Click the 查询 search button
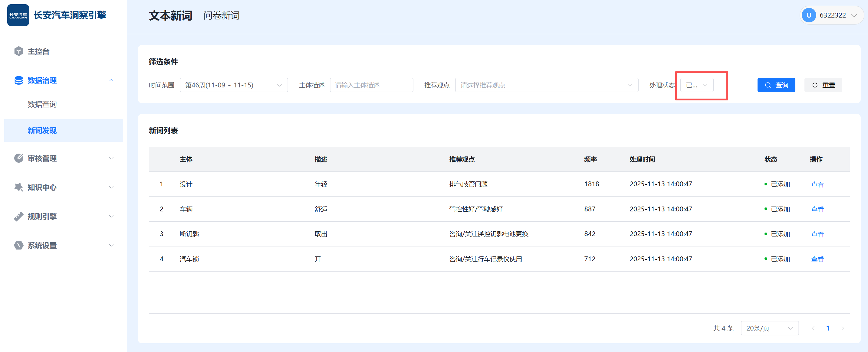Viewport: 868px width, 352px height. click(776, 85)
